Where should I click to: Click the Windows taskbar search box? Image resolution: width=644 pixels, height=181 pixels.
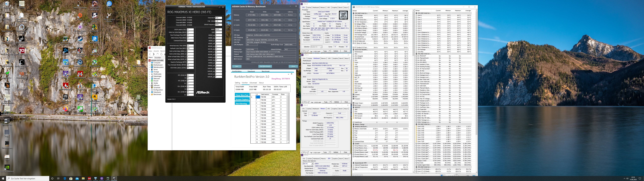(28, 178)
